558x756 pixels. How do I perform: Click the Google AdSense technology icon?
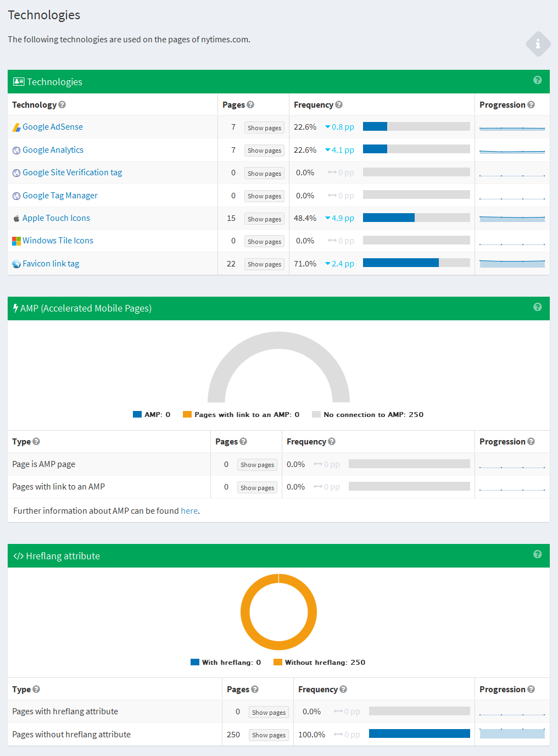[x=16, y=127]
